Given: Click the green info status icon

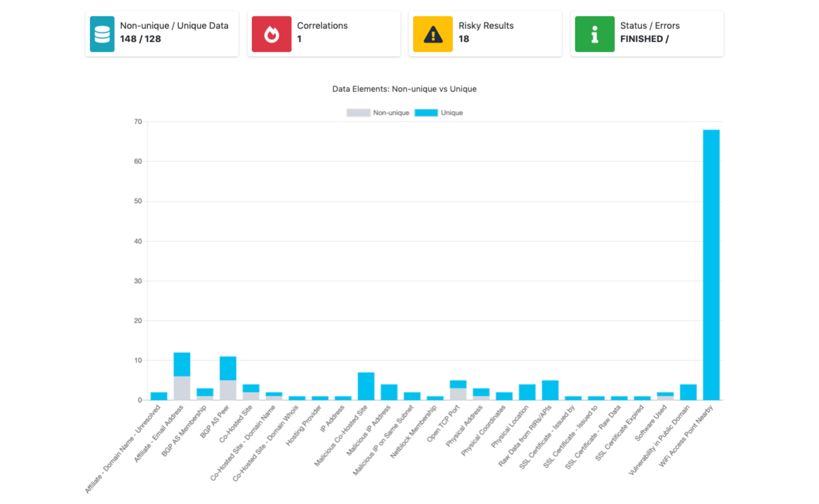Looking at the screenshot, I should pos(595,34).
